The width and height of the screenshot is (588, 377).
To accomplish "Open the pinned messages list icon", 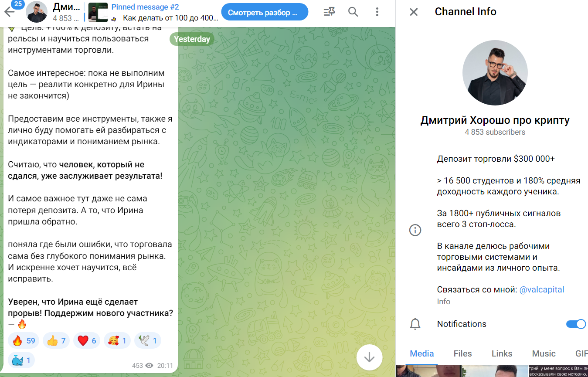I will click(329, 12).
